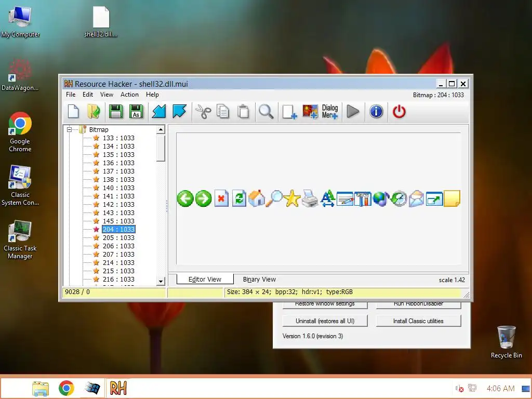Switch to the Binary View tab
Viewport: 532px width, 399px height.
(259, 279)
